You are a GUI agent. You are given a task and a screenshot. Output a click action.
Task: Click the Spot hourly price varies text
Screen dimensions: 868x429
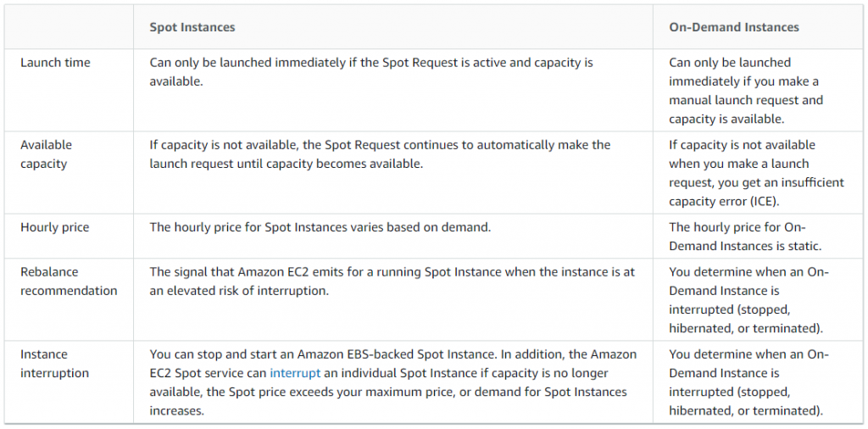click(320, 227)
